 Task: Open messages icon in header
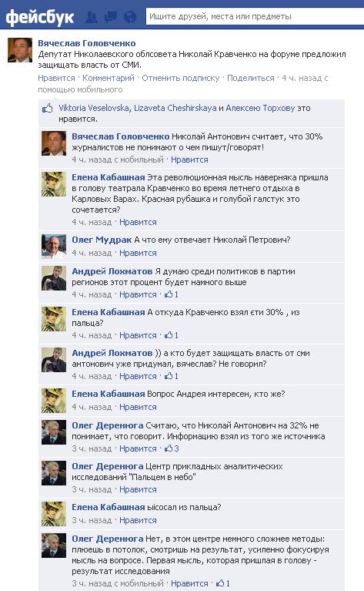point(110,17)
